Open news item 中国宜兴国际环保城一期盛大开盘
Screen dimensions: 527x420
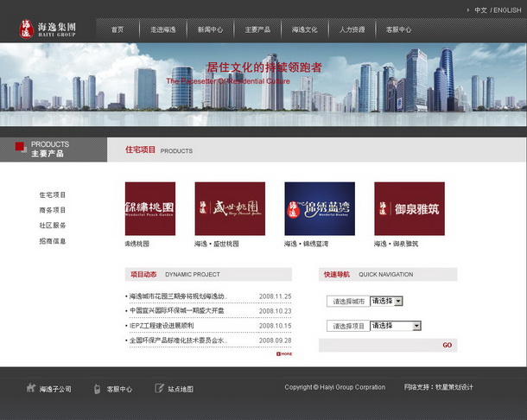click(x=177, y=311)
